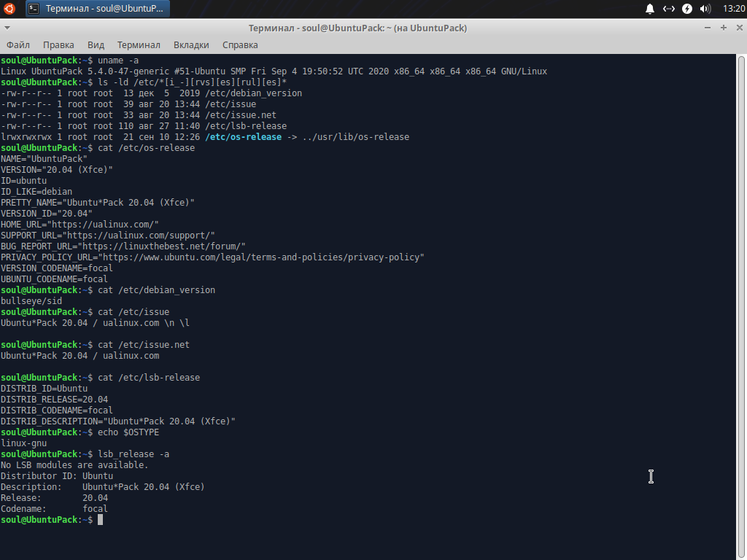747x560 pixels.
Task: Open the Справка menu
Action: tap(240, 44)
